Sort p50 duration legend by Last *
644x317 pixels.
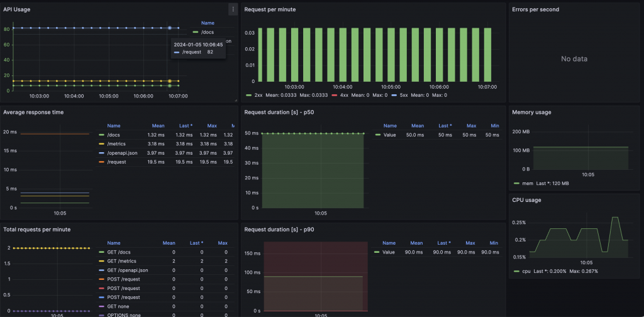pyautogui.click(x=445, y=126)
